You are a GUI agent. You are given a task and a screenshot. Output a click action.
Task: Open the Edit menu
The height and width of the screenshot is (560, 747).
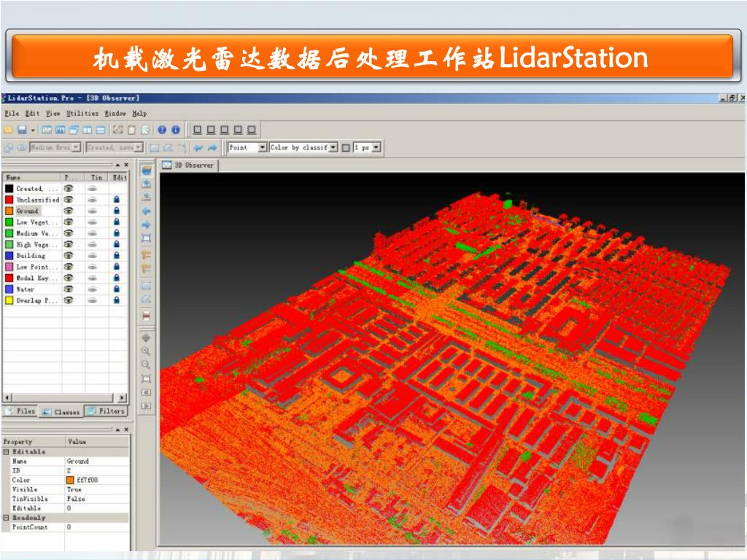click(32, 113)
